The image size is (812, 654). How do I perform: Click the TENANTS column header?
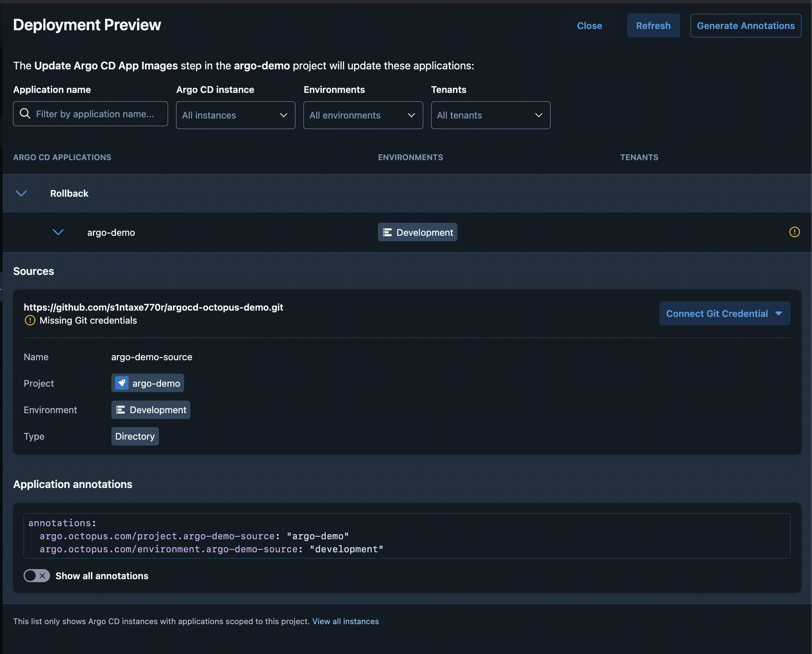click(639, 157)
